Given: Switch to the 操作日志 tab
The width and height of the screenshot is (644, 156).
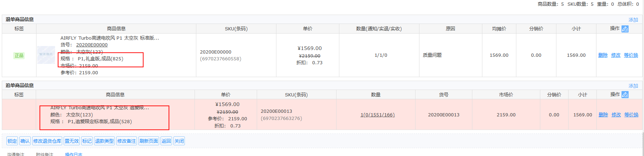Looking at the screenshot, I should pyautogui.click(x=74, y=154).
